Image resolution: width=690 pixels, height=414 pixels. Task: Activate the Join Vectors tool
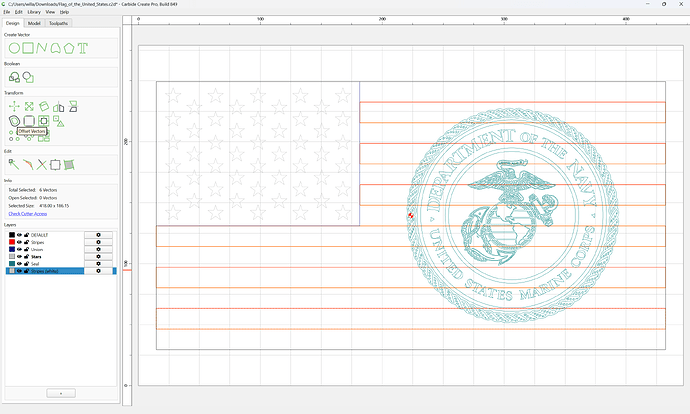pos(28,165)
